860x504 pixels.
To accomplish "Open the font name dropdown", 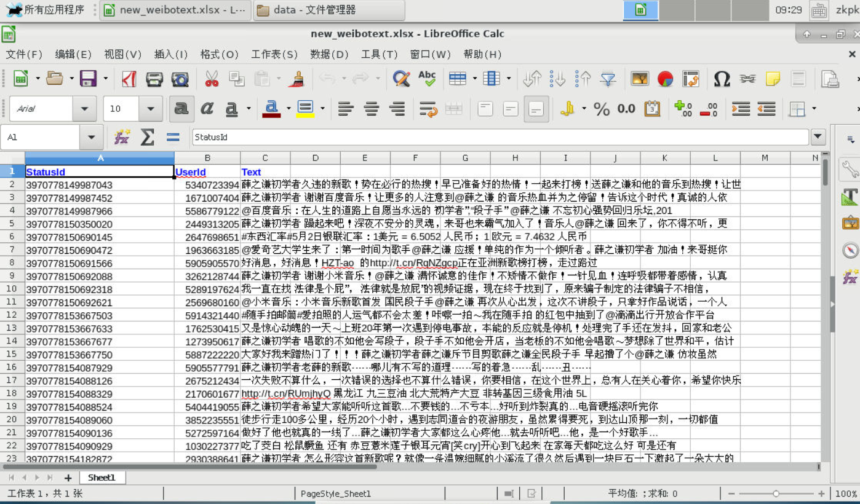I will (x=84, y=109).
